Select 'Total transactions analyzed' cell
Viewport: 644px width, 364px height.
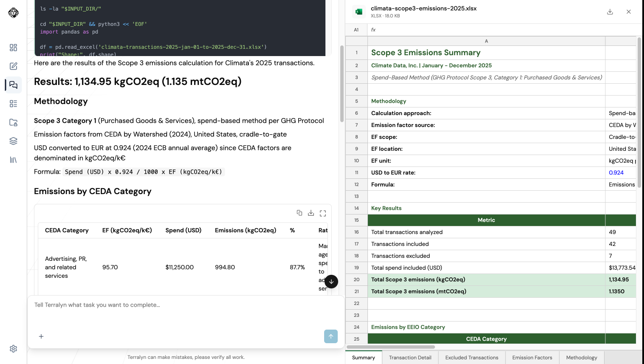[x=486, y=232]
